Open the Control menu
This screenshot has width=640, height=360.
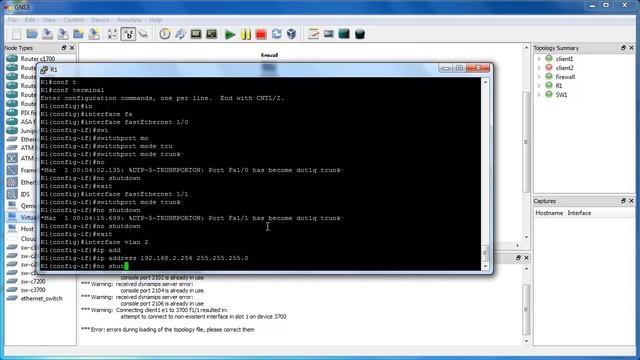pyautogui.click(x=73, y=20)
